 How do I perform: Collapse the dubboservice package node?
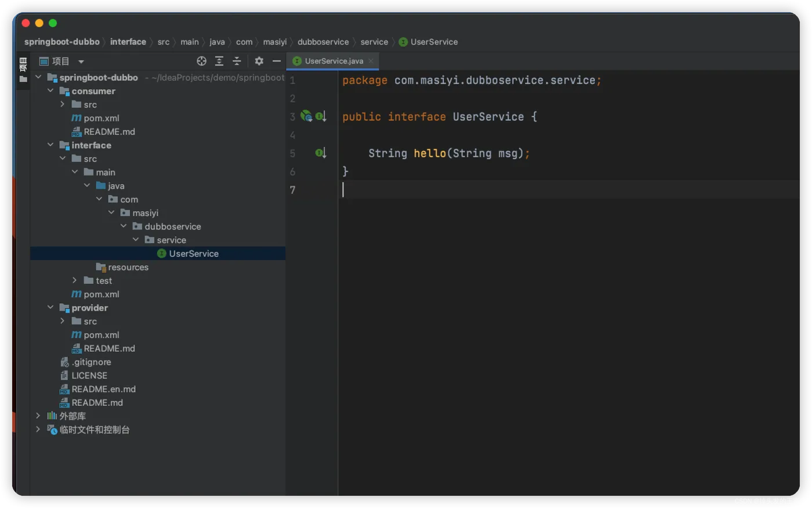124,226
